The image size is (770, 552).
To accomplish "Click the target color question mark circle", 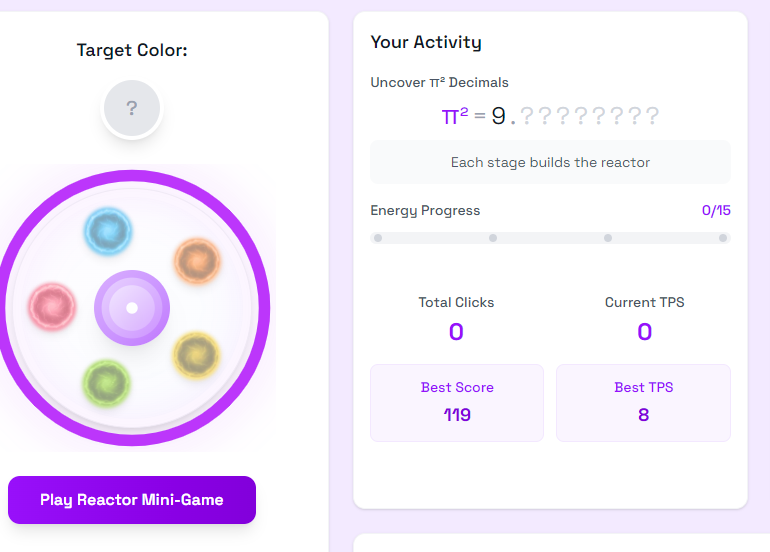I will 132,108.
